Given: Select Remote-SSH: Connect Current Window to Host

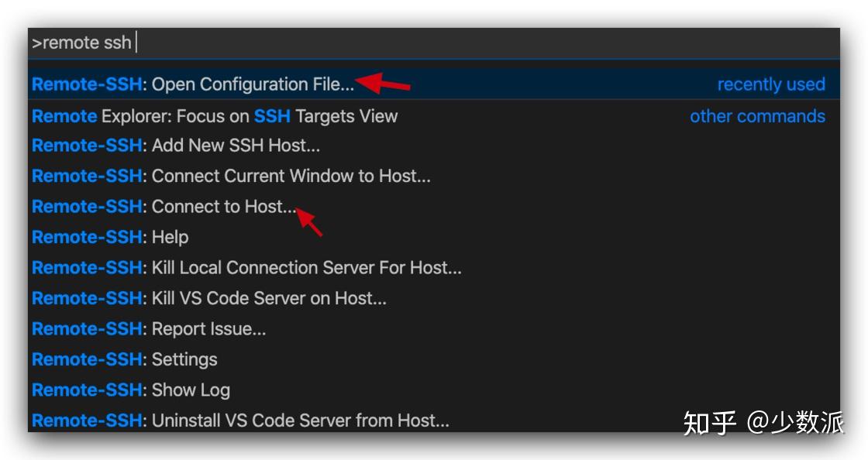Looking at the screenshot, I should click(x=434, y=176).
